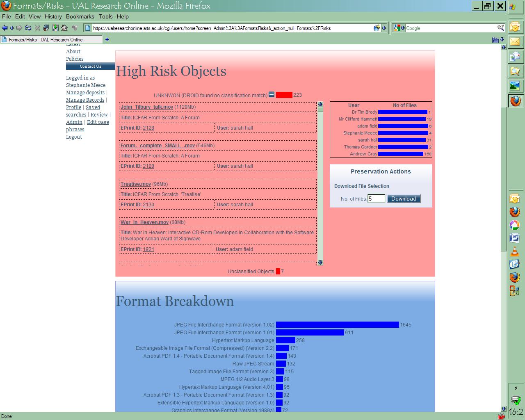The image size is (525, 420).
Task: Collapse the UNKNWON classification list
Action: (x=272, y=95)
